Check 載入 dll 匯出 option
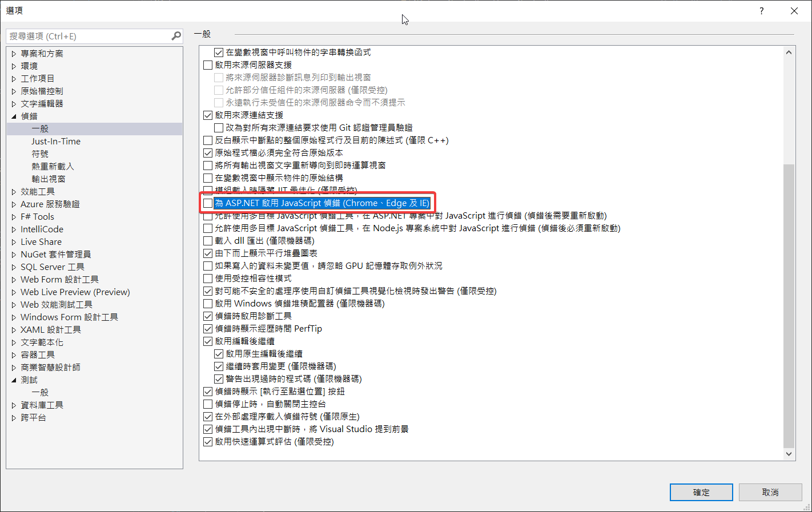 click(208, 241)
